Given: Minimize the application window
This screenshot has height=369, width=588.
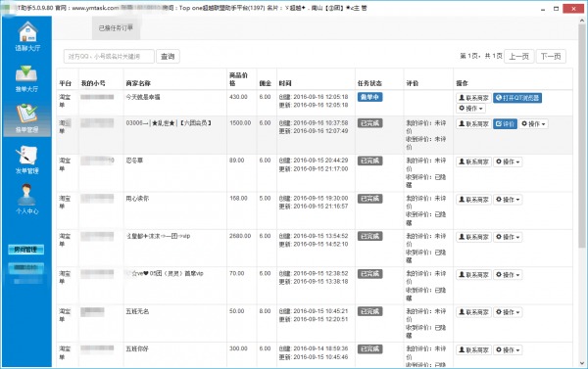Looking at the screenshot, I should click(543, 9).
